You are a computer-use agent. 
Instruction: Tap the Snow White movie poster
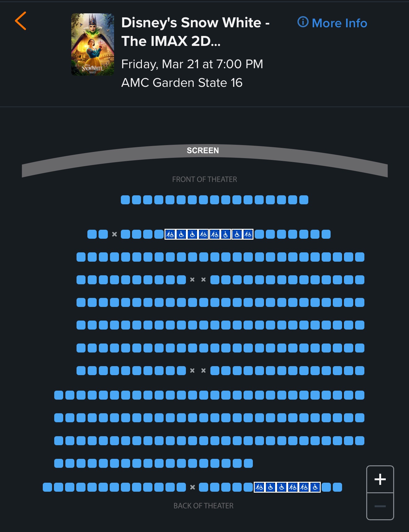(93, 44)
